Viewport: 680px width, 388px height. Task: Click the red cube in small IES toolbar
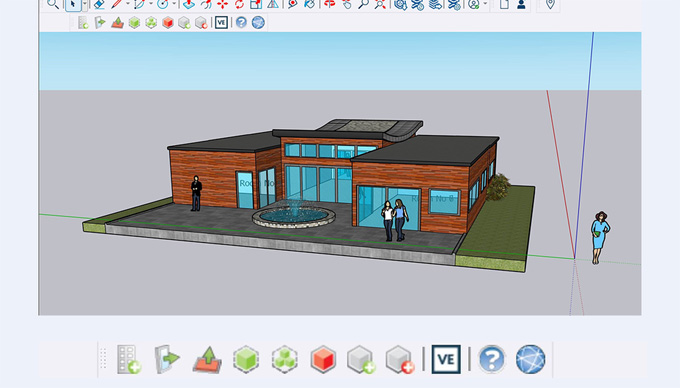(x=168, y=23)
